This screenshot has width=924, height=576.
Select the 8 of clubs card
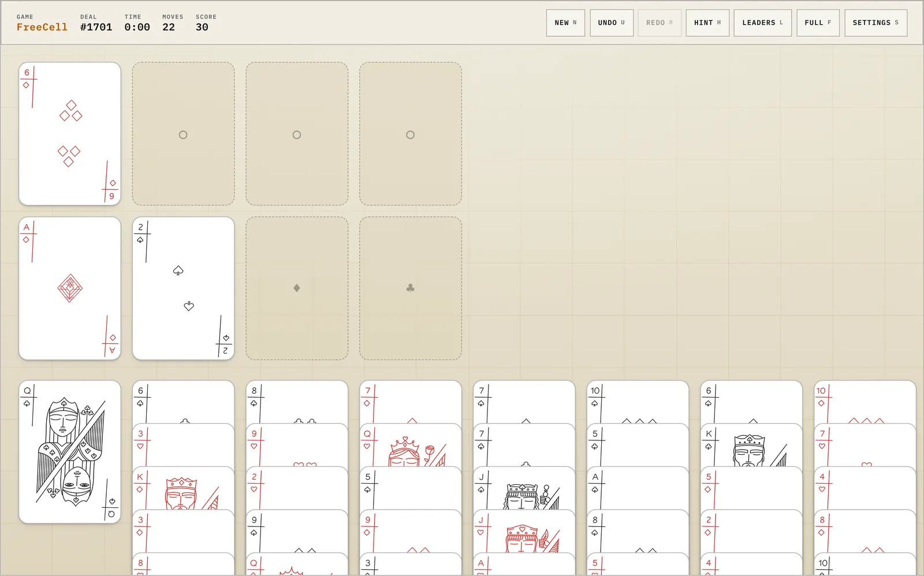coord(297,402)
